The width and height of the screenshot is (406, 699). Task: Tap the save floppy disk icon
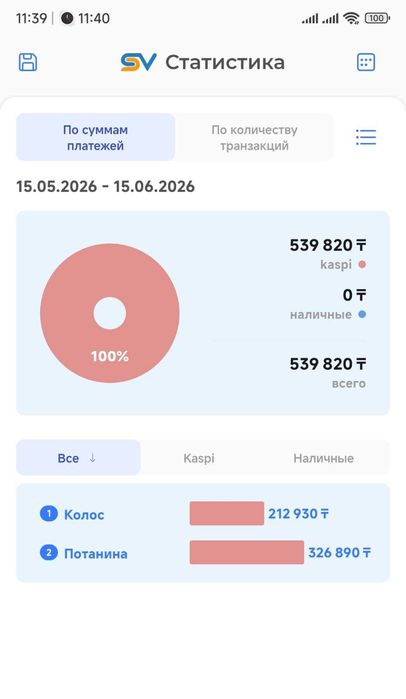click(x=28, y=62)
